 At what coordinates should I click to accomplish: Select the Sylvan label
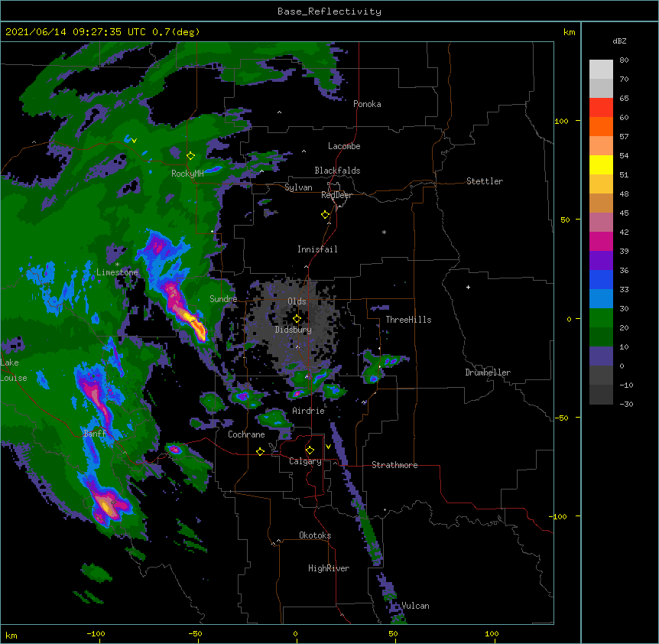pos(298,187)
